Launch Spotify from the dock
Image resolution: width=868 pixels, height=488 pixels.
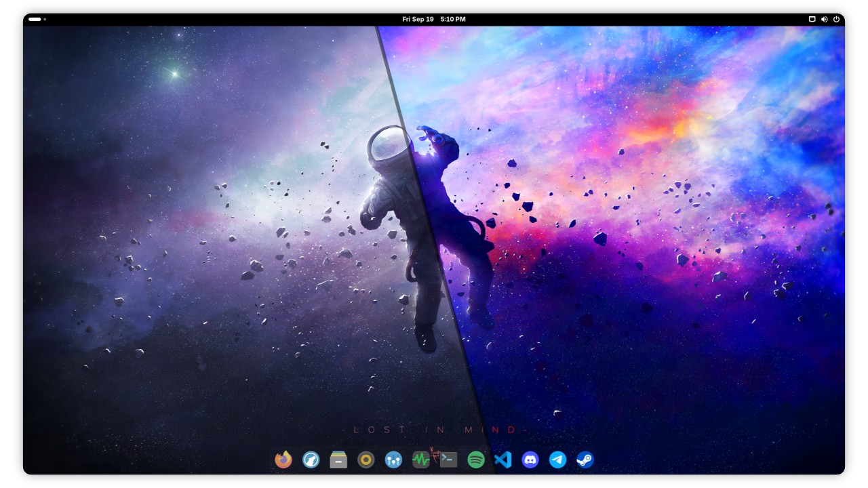pyautogui.click(x=476, y=460)
